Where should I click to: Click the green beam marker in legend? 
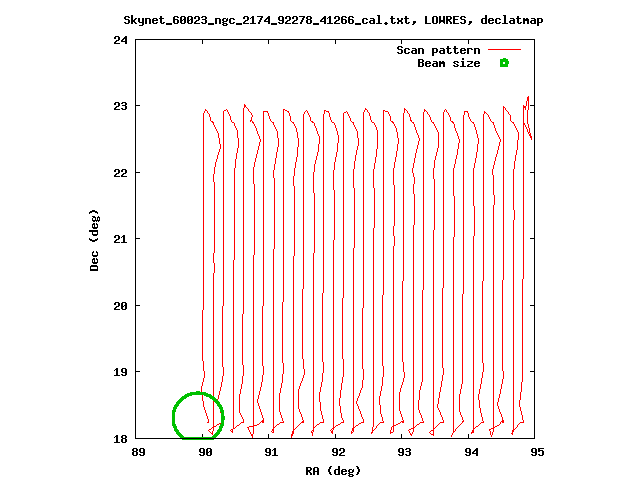[504, 63]
